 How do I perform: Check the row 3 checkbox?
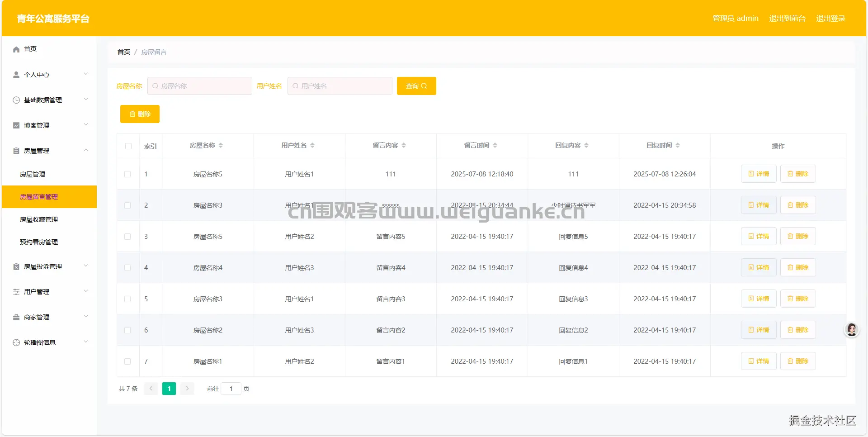point(127,237)
